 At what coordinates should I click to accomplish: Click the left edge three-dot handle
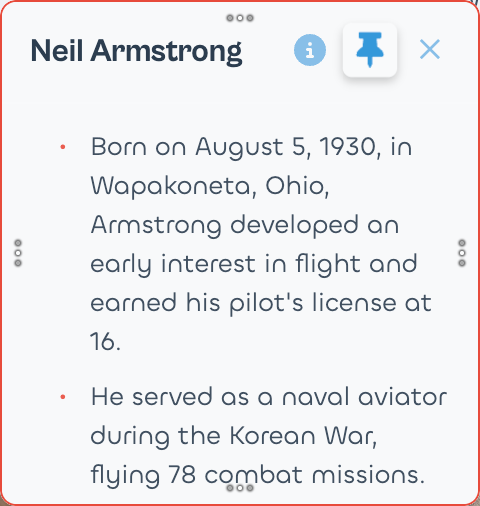tap(18, 253)
